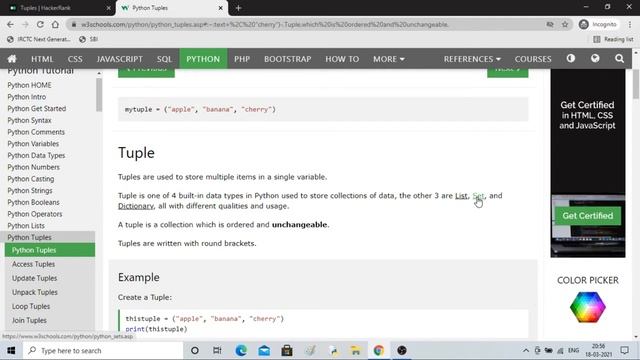Click the browser forward arrow
The image size is (640, 360).
pos(25,24)
